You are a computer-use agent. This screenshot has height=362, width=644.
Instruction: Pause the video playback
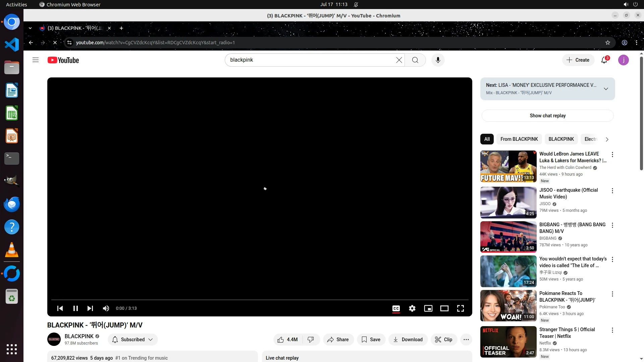(x=75, y=308)
